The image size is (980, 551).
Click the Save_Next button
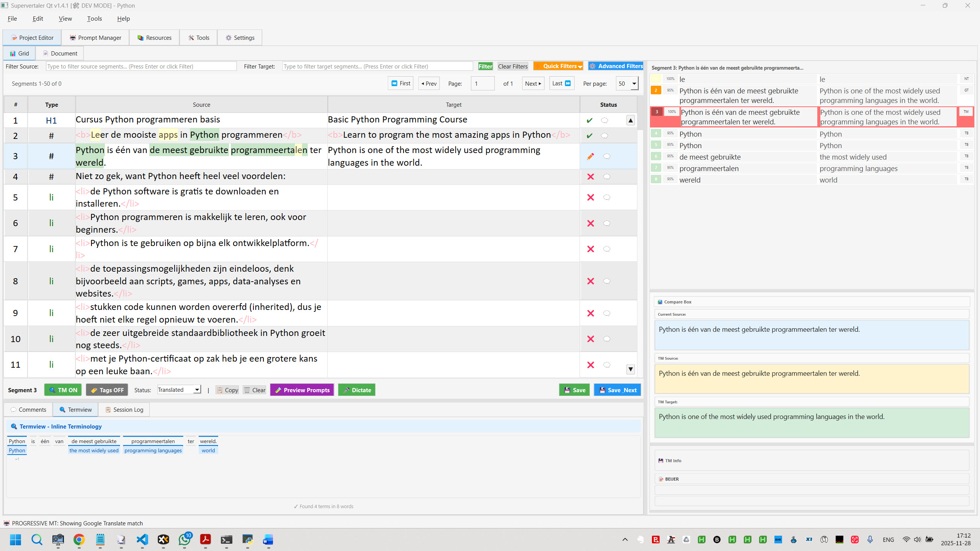coord(617,390)
